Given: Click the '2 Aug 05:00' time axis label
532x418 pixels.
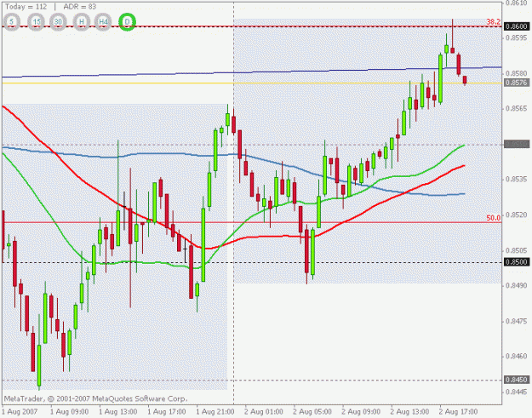Looking at the screenshot, I should [312, 412].
